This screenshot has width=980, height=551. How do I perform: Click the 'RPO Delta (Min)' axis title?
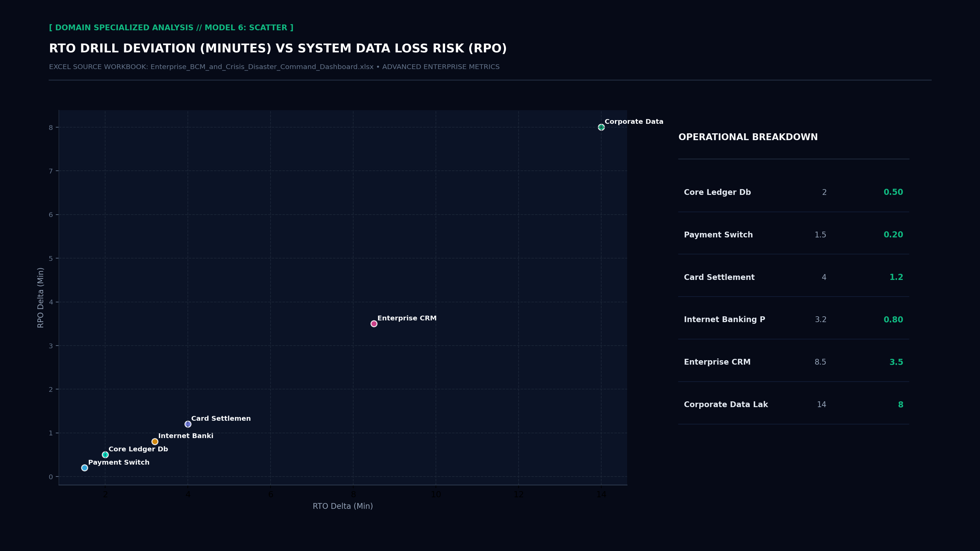[x=40, y=298]
